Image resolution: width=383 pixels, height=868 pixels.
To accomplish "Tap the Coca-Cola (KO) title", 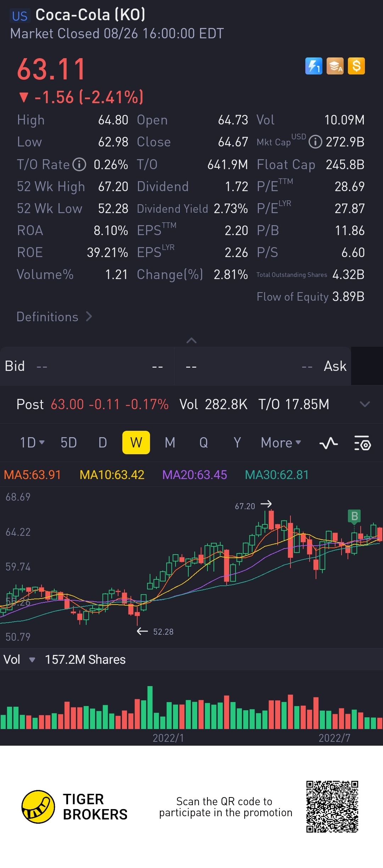I will tap(90, 15).
